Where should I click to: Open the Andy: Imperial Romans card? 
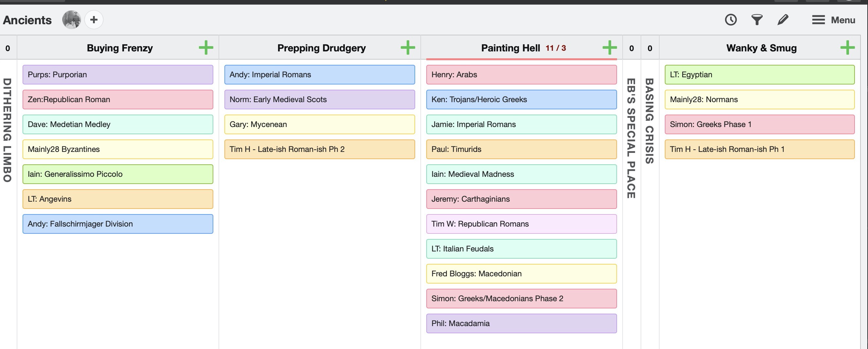319,75
